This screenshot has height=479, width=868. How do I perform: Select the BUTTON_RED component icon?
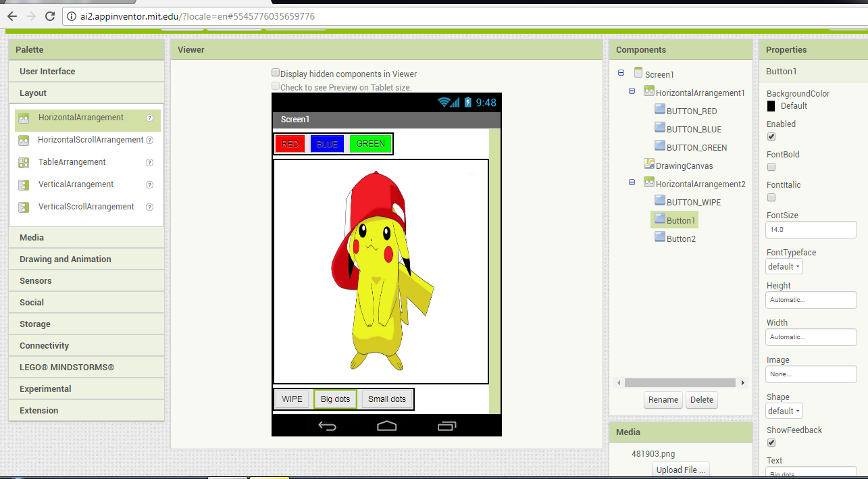point(660,109)
